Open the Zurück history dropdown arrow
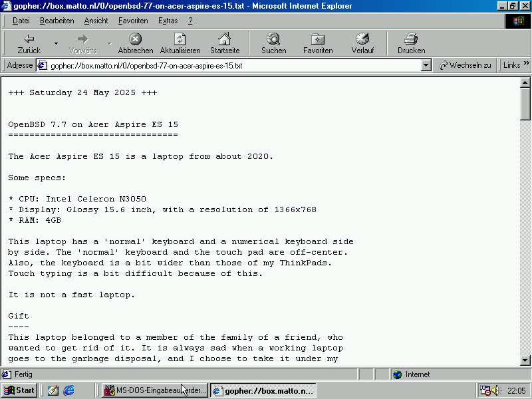 (56, 43)
